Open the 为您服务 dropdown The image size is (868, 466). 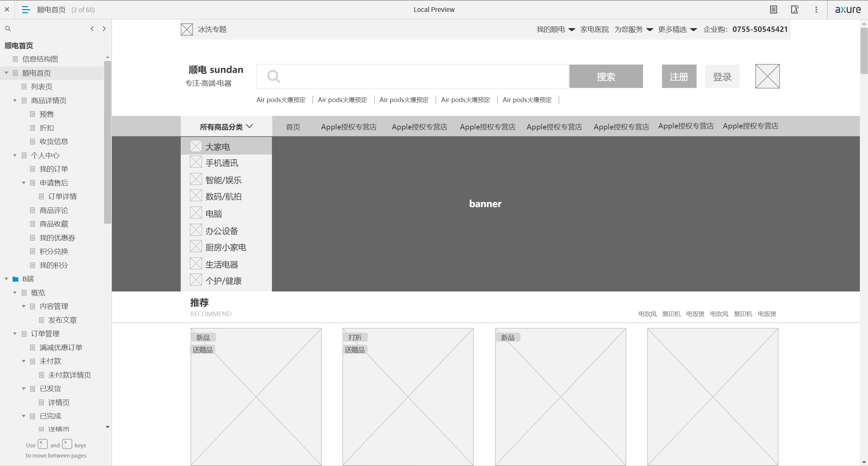click(634, 29)
